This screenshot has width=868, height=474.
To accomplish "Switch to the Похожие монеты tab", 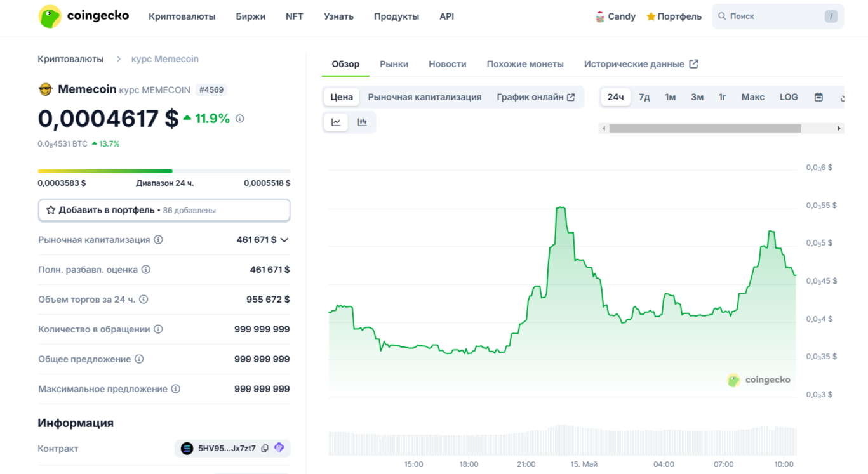I will click(525, 64).
